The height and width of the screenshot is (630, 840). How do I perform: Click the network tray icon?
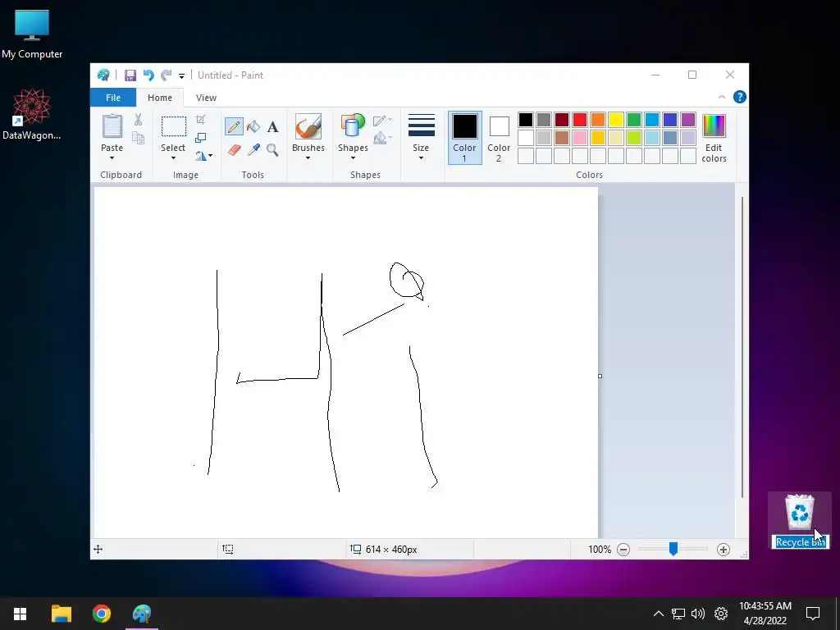tap(678, 614)
